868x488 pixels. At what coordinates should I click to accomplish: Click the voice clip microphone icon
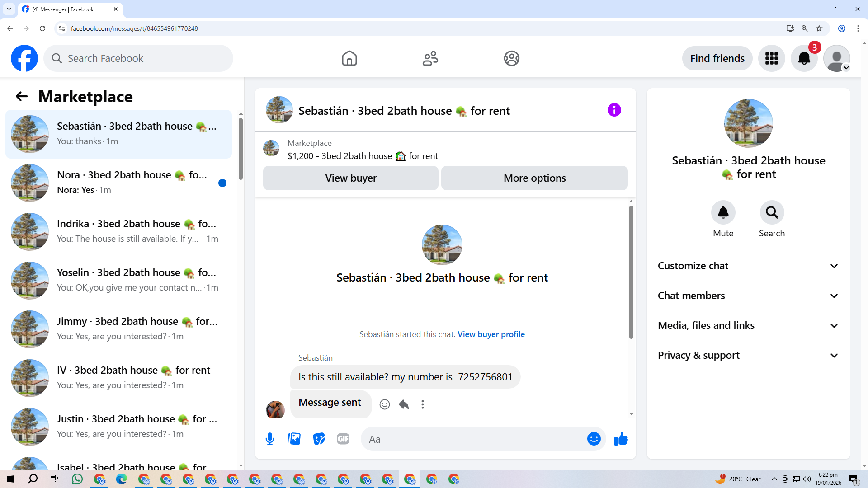[x=270, y=439]
